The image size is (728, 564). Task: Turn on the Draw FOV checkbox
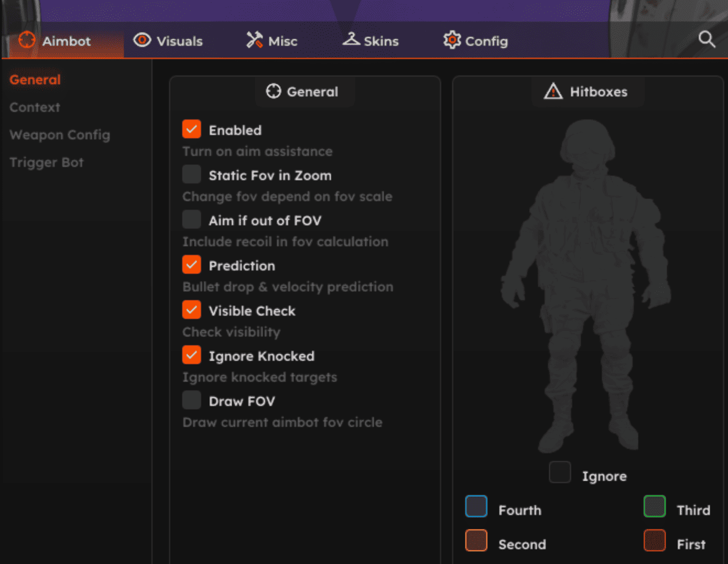click(x=192, y=400)
